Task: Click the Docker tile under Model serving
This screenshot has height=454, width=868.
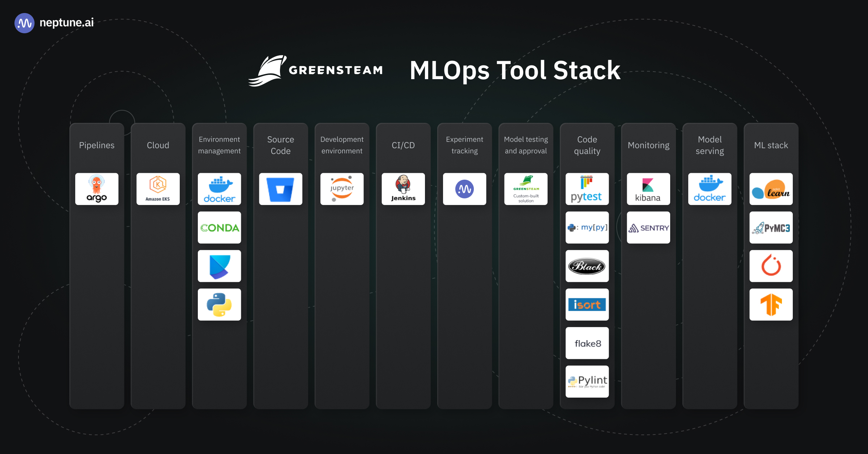Action: (710, 189)
